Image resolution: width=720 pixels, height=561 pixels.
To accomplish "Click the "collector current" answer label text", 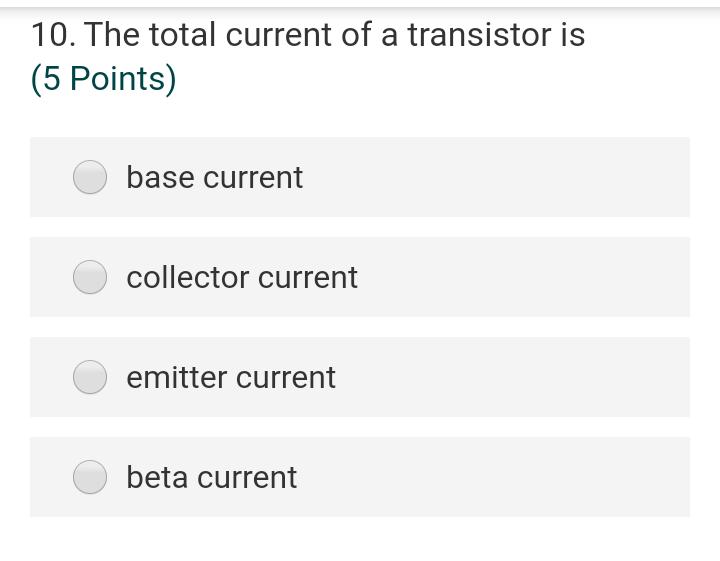I will [241, 277].
